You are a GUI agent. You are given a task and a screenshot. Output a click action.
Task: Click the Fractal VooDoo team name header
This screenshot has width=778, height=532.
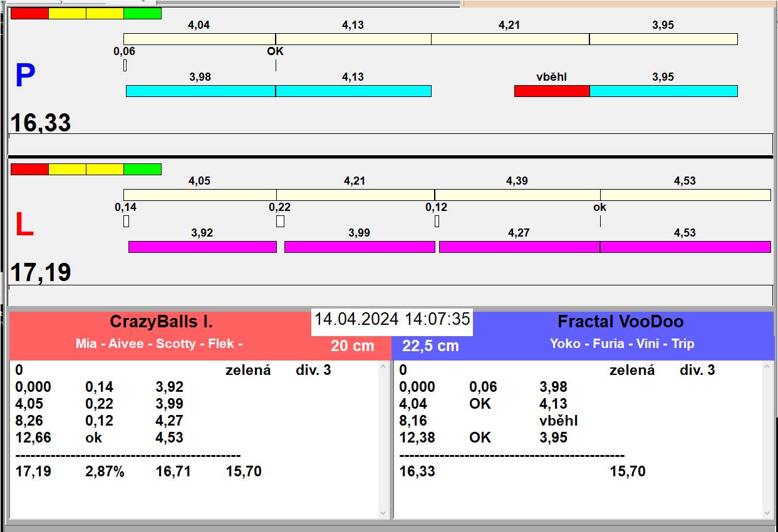(x=620, y=322)
